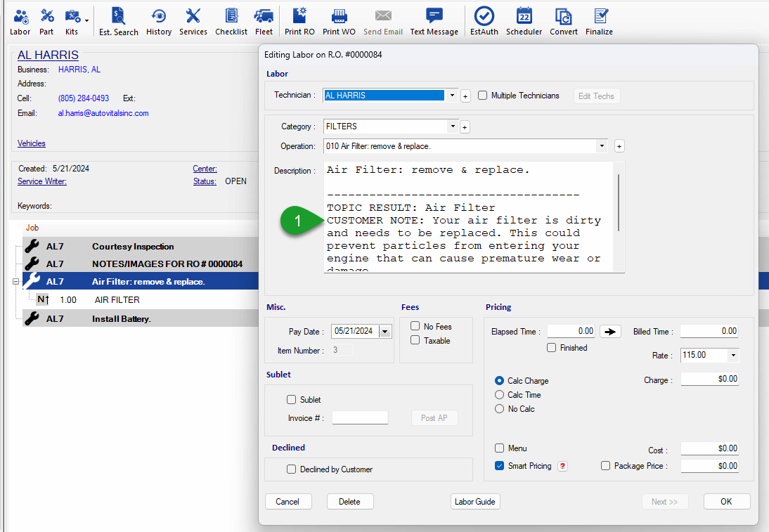Check the Package Price checkbox
The width and height of the screenshot is (769, 532).
(x=606, y=466)
